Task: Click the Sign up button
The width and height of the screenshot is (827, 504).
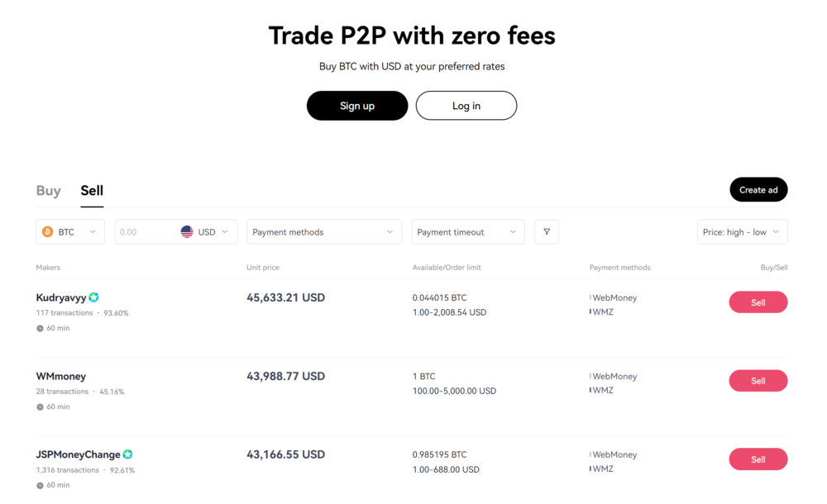Action: coord(357,105)
